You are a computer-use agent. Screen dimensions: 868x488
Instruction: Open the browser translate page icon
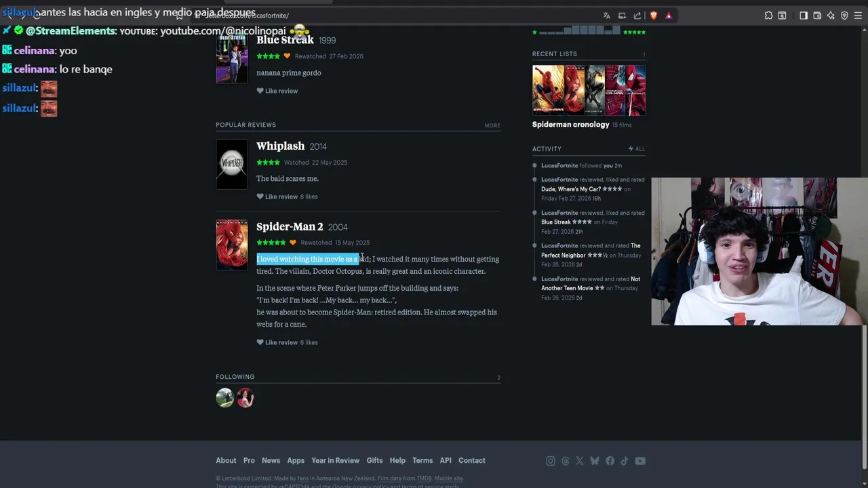pyautogui.click(x=606, y=16)
